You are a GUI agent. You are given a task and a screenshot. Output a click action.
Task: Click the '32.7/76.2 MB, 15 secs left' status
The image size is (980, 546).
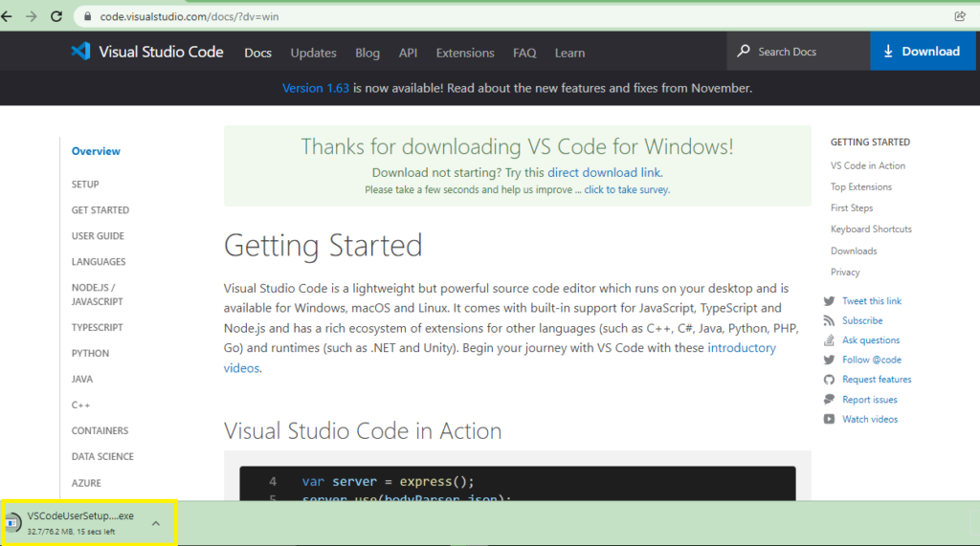click(71, 532)
